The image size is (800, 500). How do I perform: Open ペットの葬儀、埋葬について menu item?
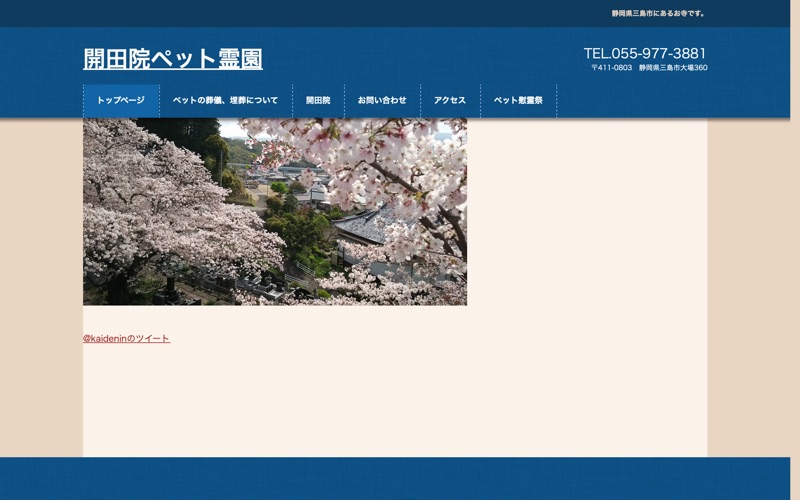coord(226,101)
